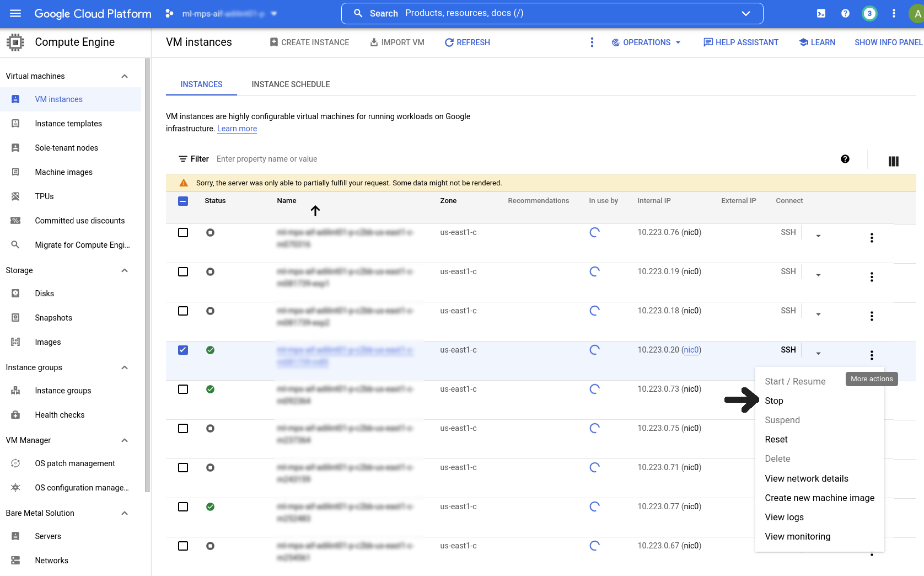Collapse the Bare Metal Solution section
This screenshot has width=924, height=576.
[x=125, y=513]
